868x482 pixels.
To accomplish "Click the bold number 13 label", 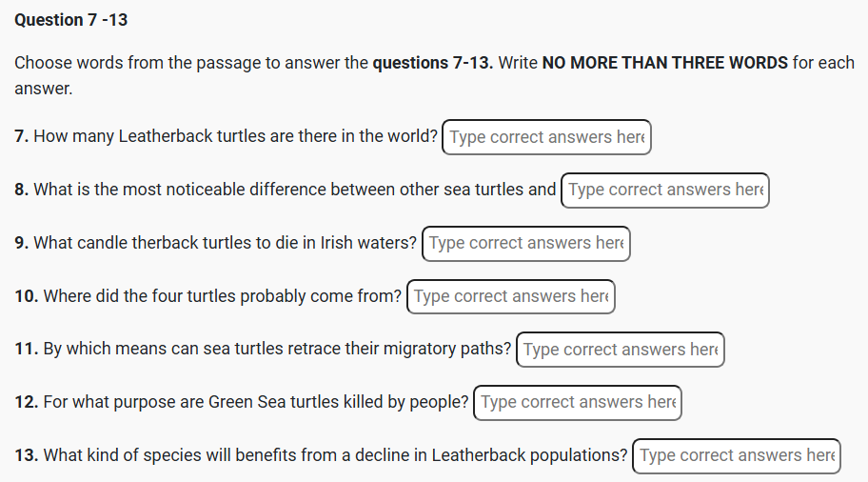I will point(26,455).
